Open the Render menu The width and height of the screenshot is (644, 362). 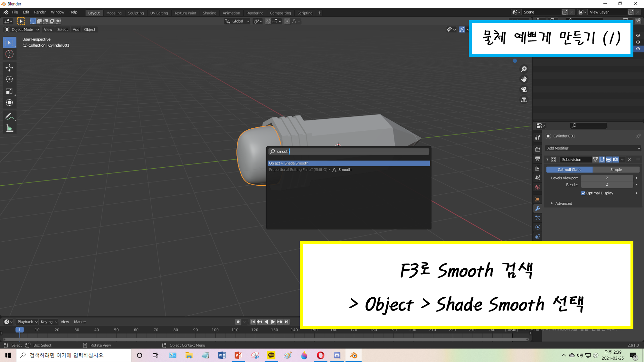pos(40,12)
